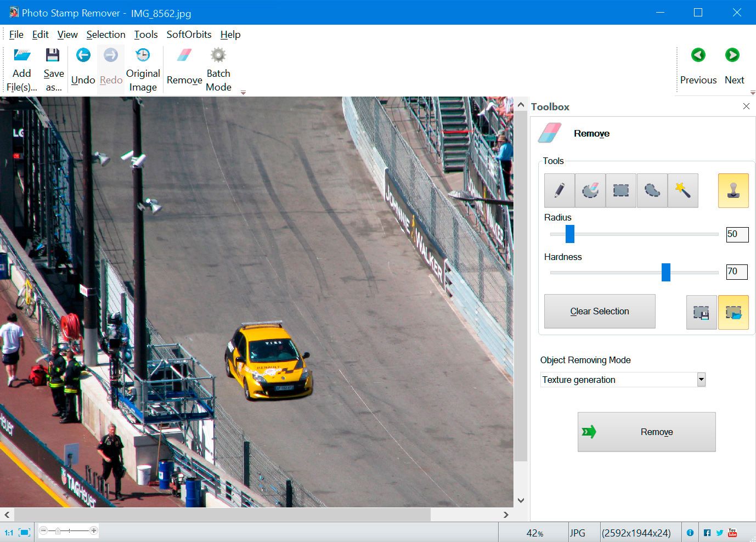Expand the main toolbar overflow arrow
This screenshot has height=542, width=756.
pyautogui.click(x=243, y=93)
